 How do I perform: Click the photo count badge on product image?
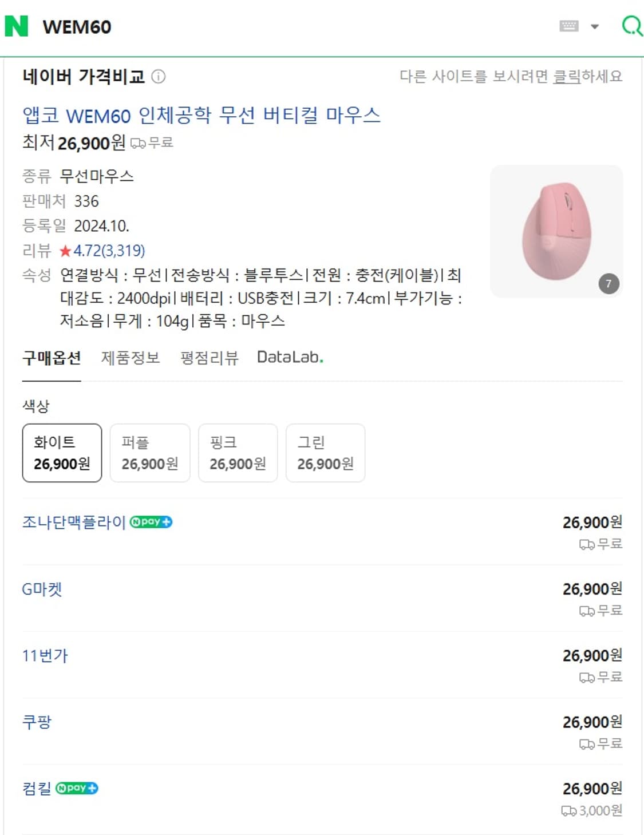[x=609, y=283]
